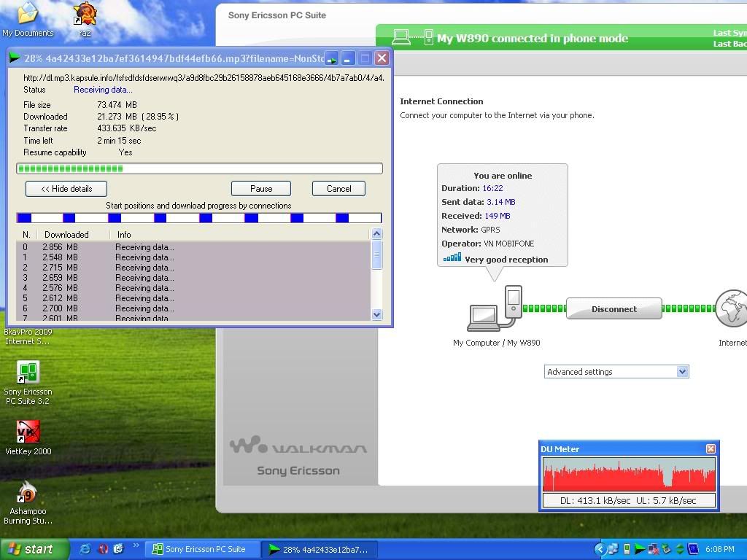The width and height of the screenshot is (747, 560).
Task: Click the file size value 73.474 MB
Action: pyautogui.click(x=117, y=105)
